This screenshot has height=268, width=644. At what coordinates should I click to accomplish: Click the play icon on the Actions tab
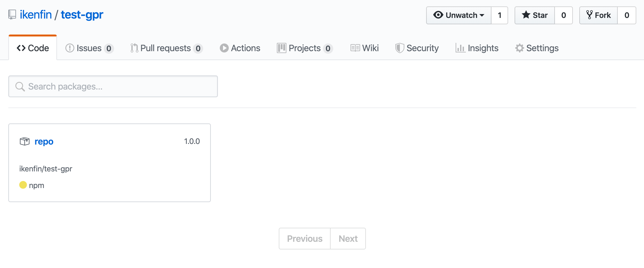pos(224,48)
